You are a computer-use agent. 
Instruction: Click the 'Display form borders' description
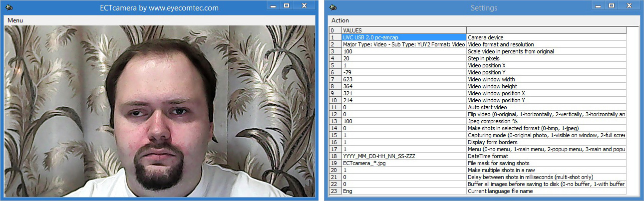coord(546,142)
